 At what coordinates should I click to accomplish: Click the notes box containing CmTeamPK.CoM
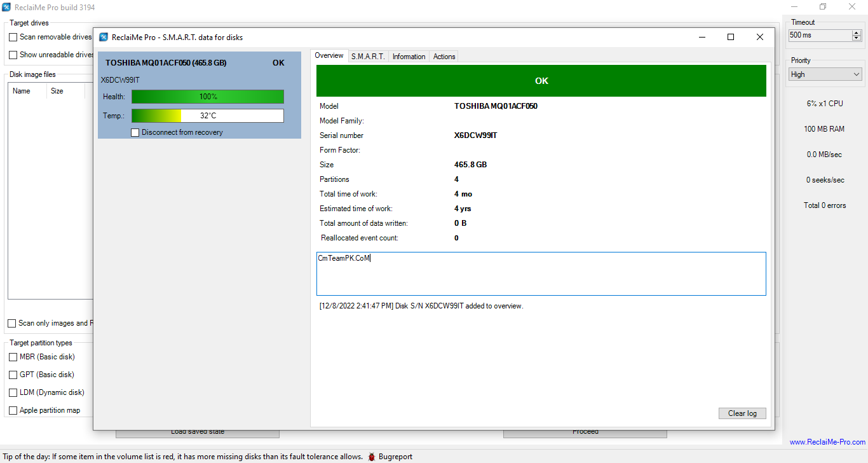[541, 273]
